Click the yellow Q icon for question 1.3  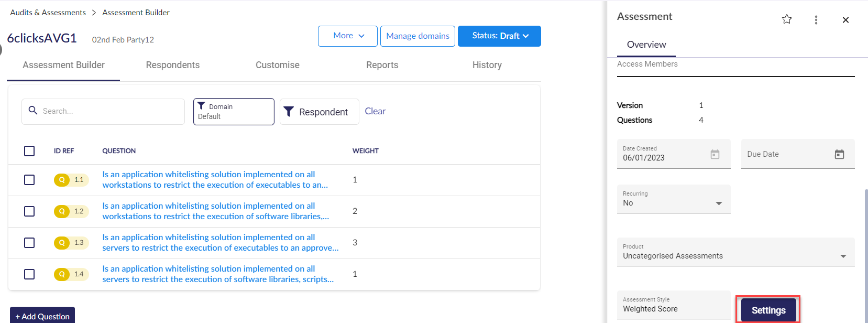click(x=62, y=243)
